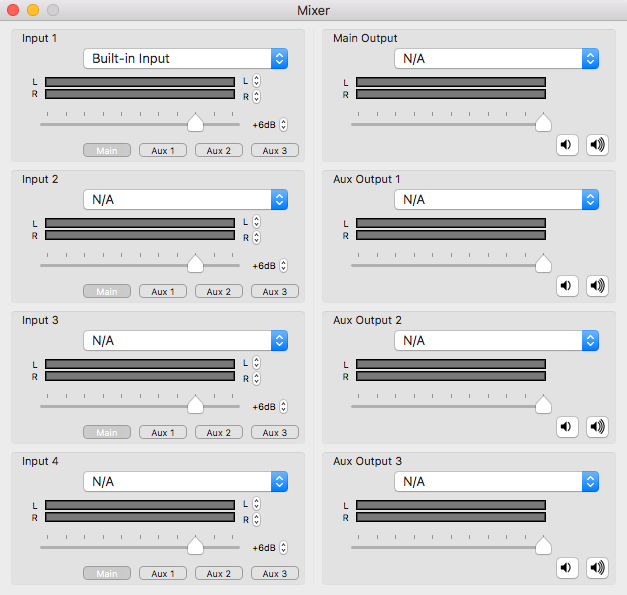Click the low volume speaker icon in Aux Output 2
This screenshot has width=627, height=595.
pos(567,427)
